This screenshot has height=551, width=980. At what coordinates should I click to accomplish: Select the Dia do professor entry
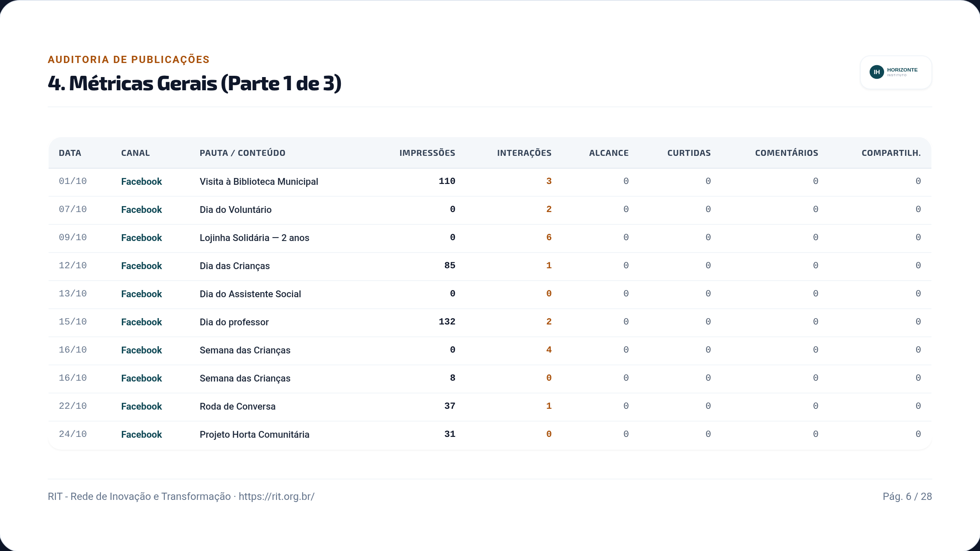(x=234, y=322)
